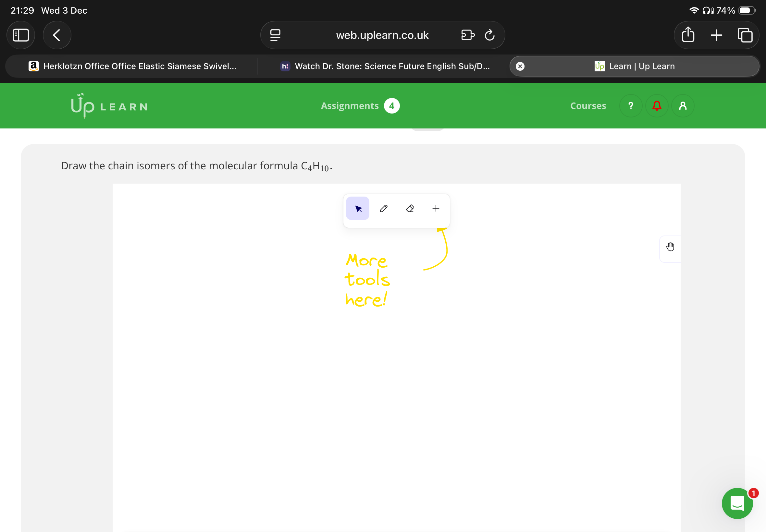The height and width of the screenshot is (532, 766).
Task: Switch to Watch Dr. Stone tab
Action: pos(385,66)
